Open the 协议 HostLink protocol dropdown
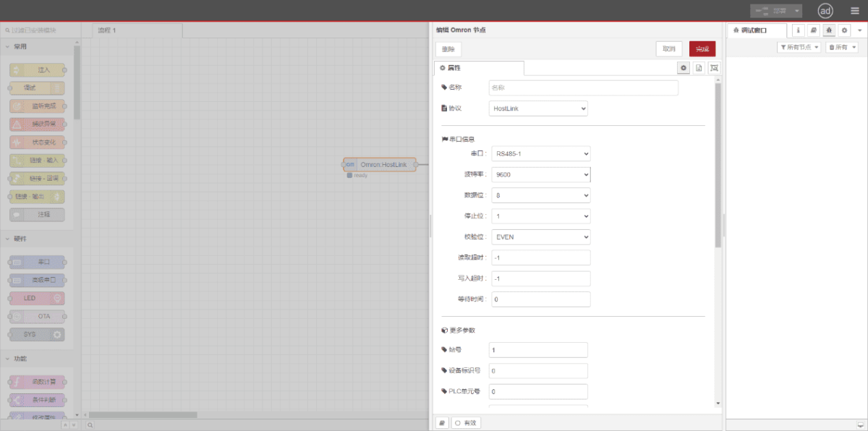868x431 pixels. click(537, 108)
